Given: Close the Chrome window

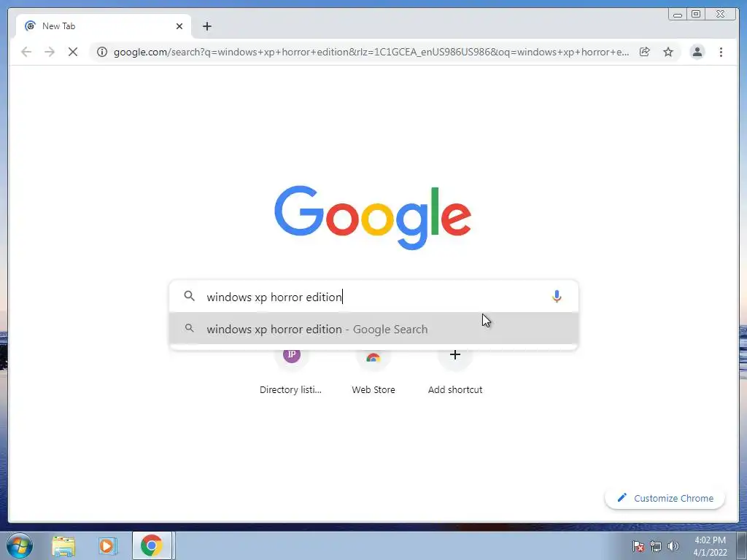Looking at the screenshot, I should click(721, 15).
